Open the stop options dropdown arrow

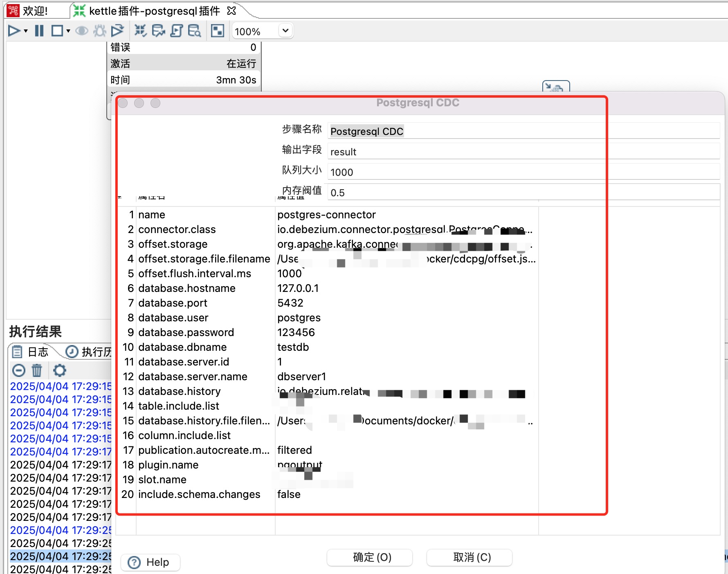click(68, 31)
